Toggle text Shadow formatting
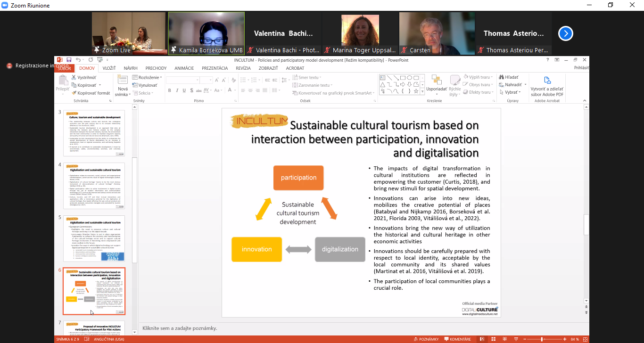 191,90
